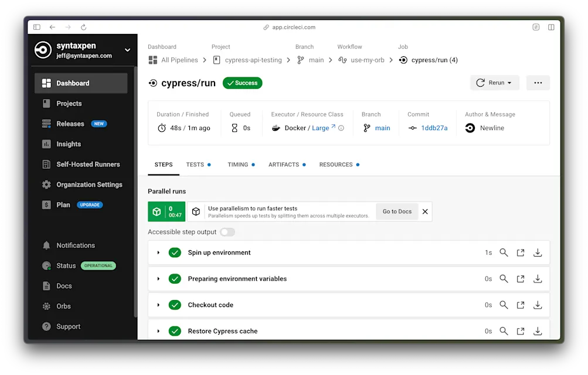Click the browser sidebar toggle icon
The width and height of the screenshot is (588, 375).
(x=37, y=27)
